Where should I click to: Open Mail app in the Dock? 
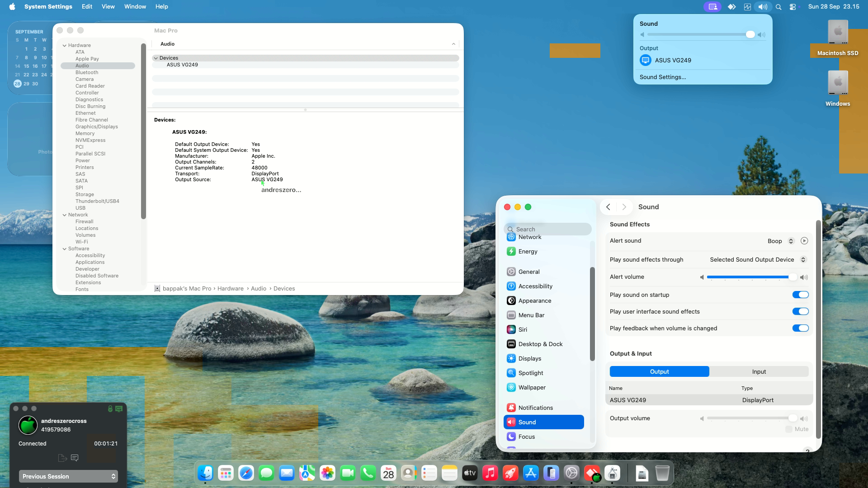click(287, 473)
